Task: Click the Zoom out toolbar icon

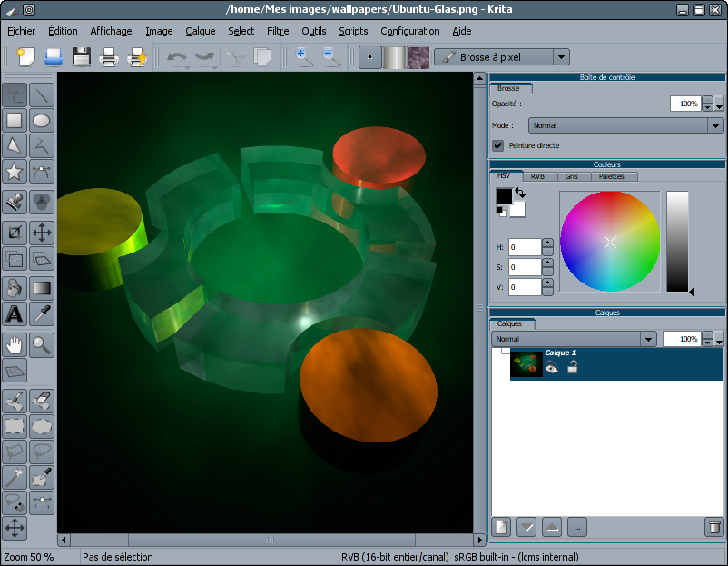Action: click(x=332, y=57)
